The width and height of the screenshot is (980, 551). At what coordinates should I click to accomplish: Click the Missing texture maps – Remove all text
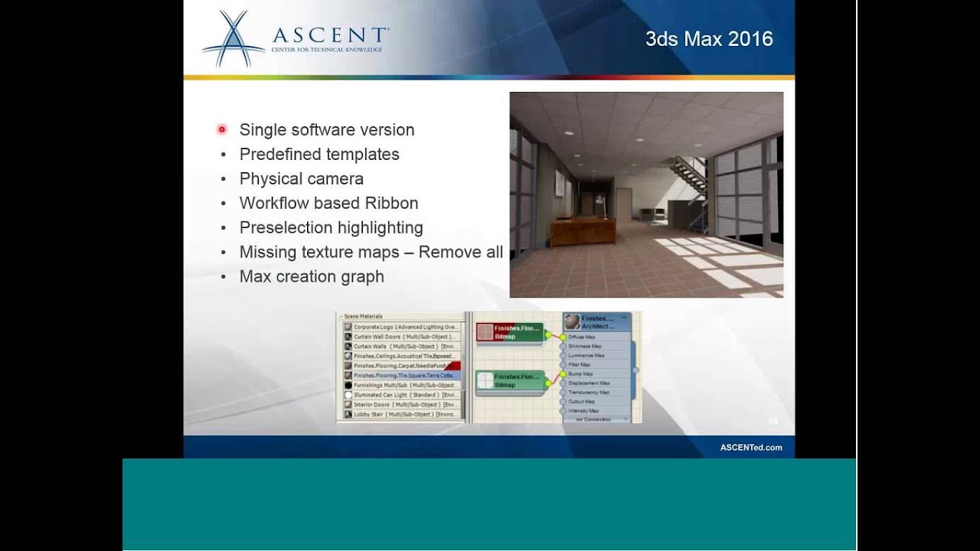[371, 252]
